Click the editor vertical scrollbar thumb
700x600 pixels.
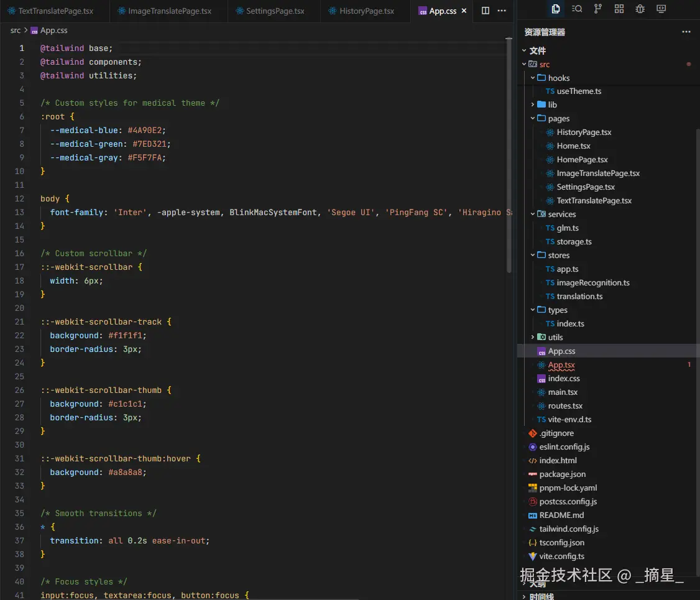[x=510, y=155]
